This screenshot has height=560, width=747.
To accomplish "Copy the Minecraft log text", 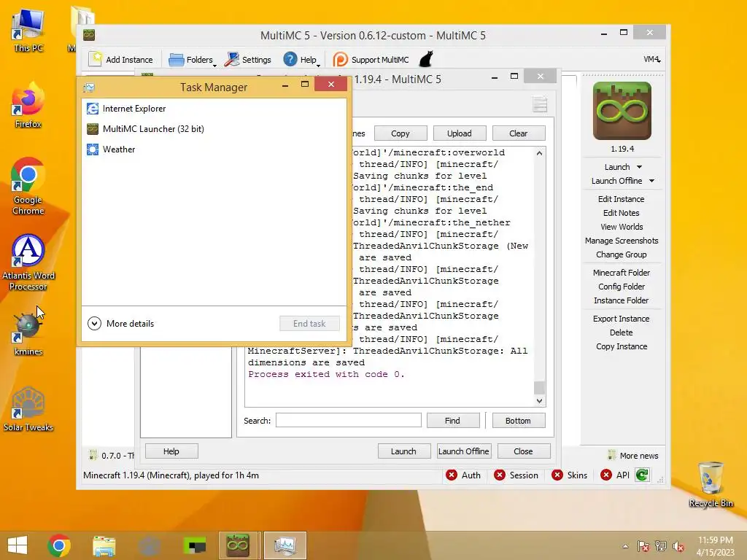I will tap(400, 133).
